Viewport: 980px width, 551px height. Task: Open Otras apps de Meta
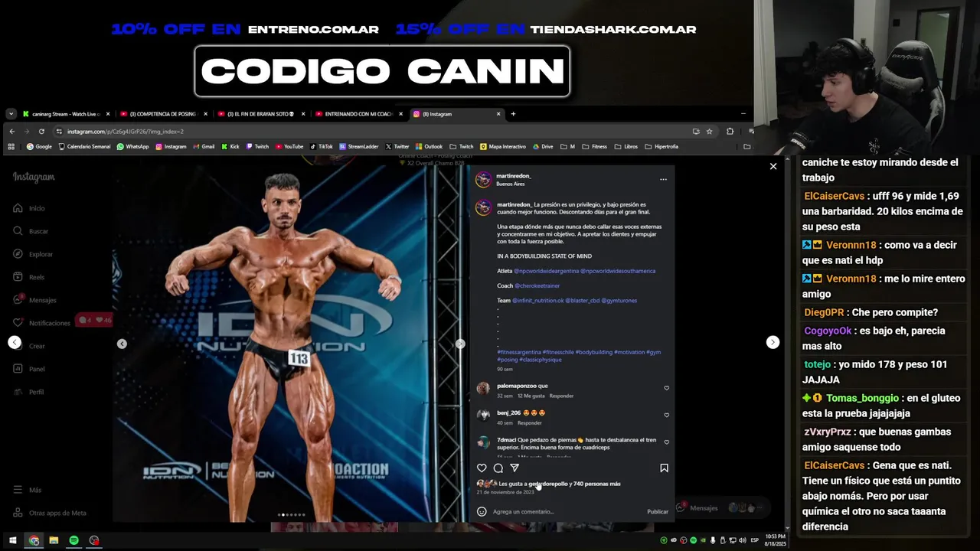click(x=49, y=513)
